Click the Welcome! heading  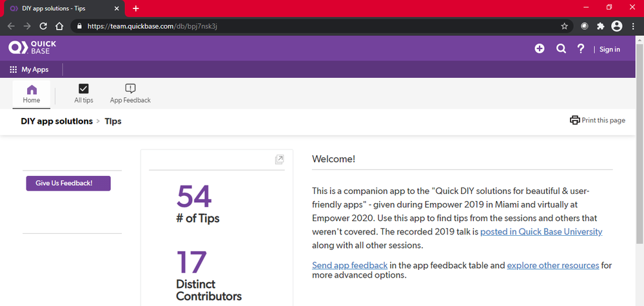(333, 159)
